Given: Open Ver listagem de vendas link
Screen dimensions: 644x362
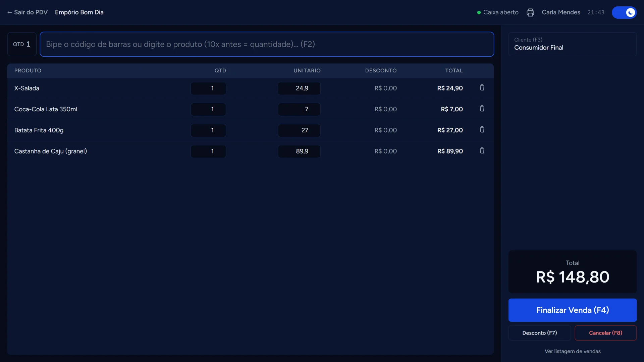Looking at the screenshot, I should coord(572,351).
